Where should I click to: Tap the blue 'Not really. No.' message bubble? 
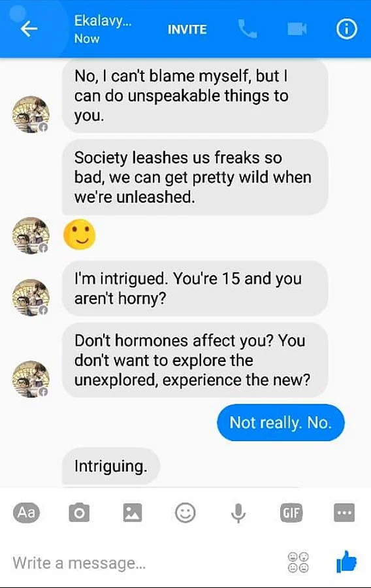coord(281,423)
